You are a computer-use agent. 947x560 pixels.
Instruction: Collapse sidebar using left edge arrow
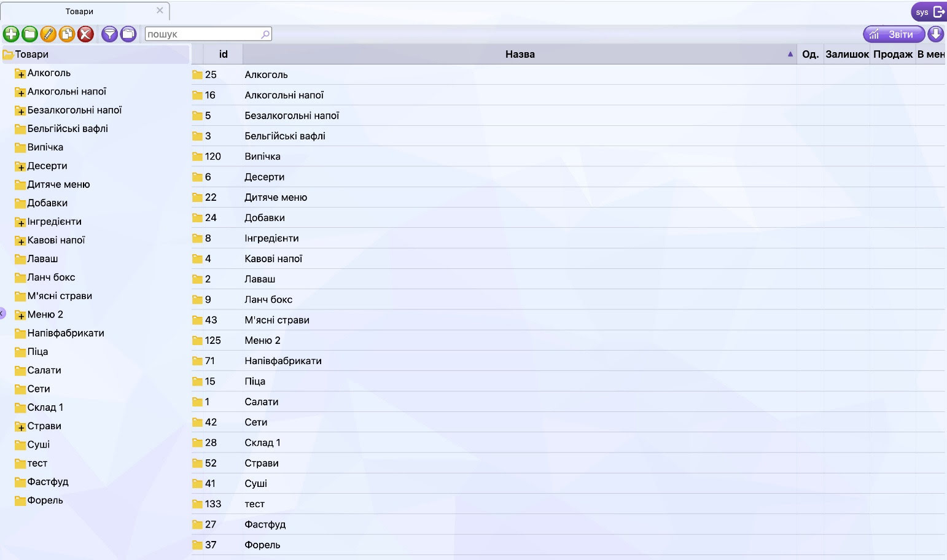(x=2, y=314)
